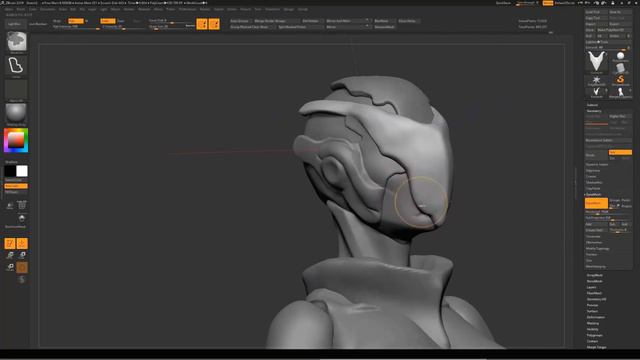Screen dimensions: 640x360
Task: Click the Divide button
Action: click(x=596, y=155)
